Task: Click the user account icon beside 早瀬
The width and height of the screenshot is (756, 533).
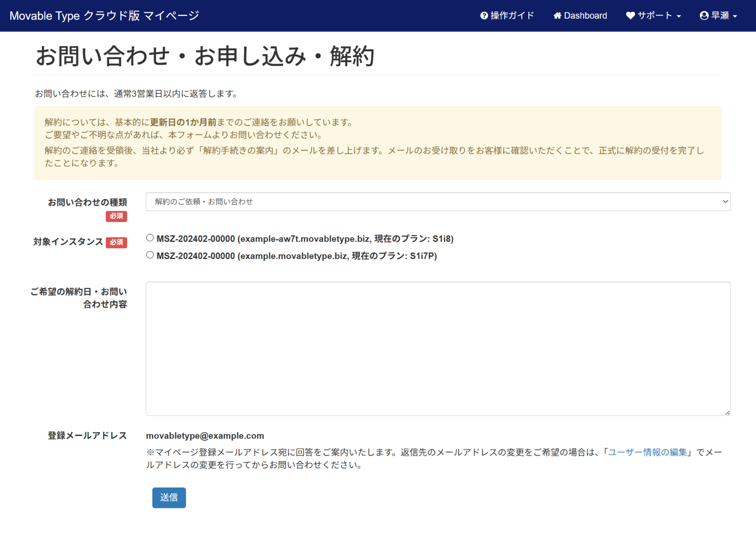Action: tap(704, 16)
